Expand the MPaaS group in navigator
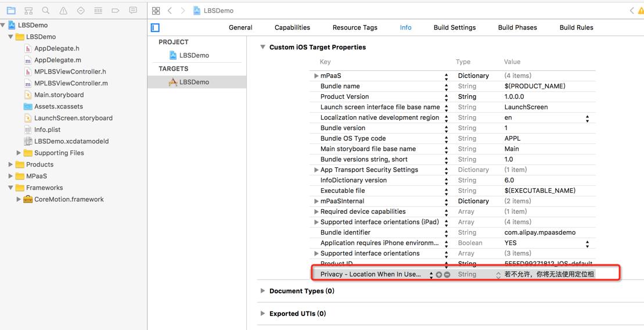Image resolution: width=644 pixels, height=330 pixels. pos(10,176)
